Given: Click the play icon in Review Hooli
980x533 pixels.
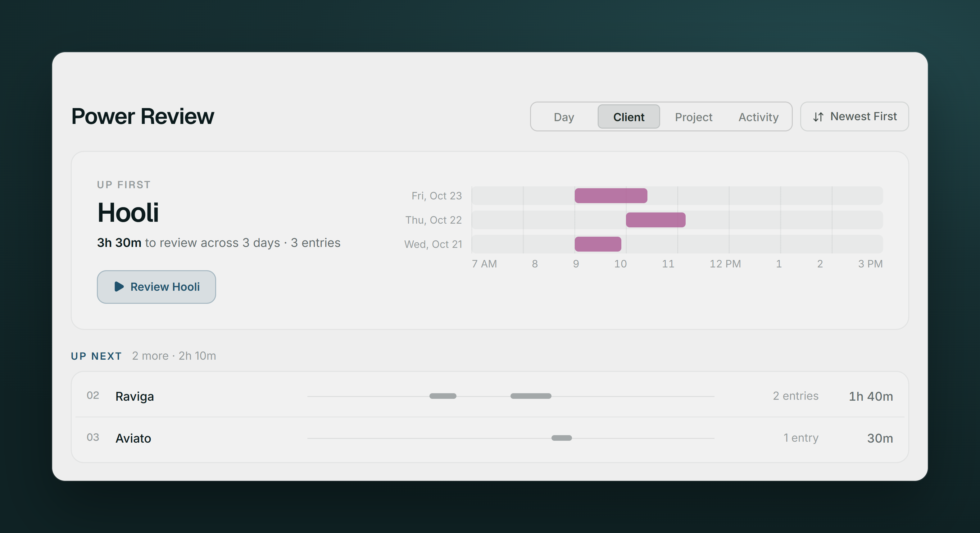Looking at the screenshot, I should point(119,286).
